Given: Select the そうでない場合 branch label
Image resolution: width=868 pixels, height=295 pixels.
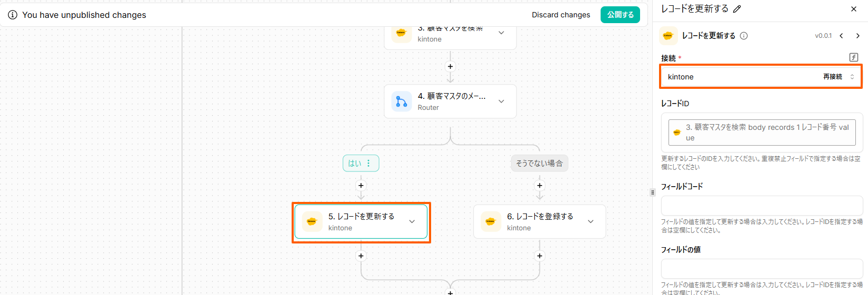Looking at the screenshot, I should (x=539, y=164).
